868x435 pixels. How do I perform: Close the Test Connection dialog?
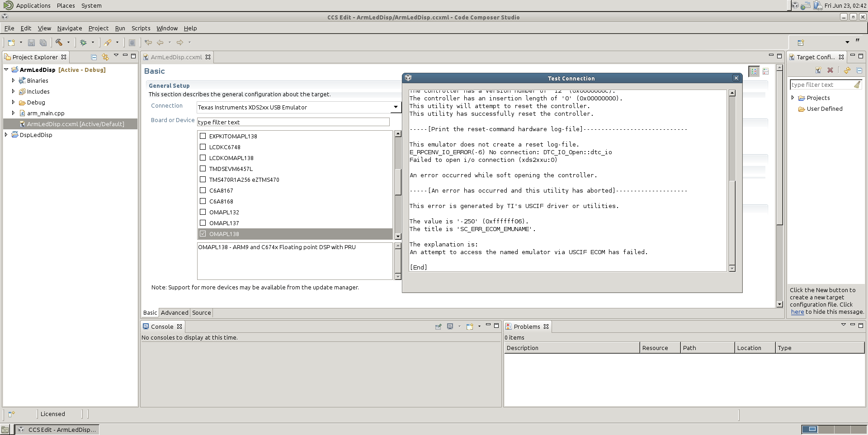click(x=736, y=78)
